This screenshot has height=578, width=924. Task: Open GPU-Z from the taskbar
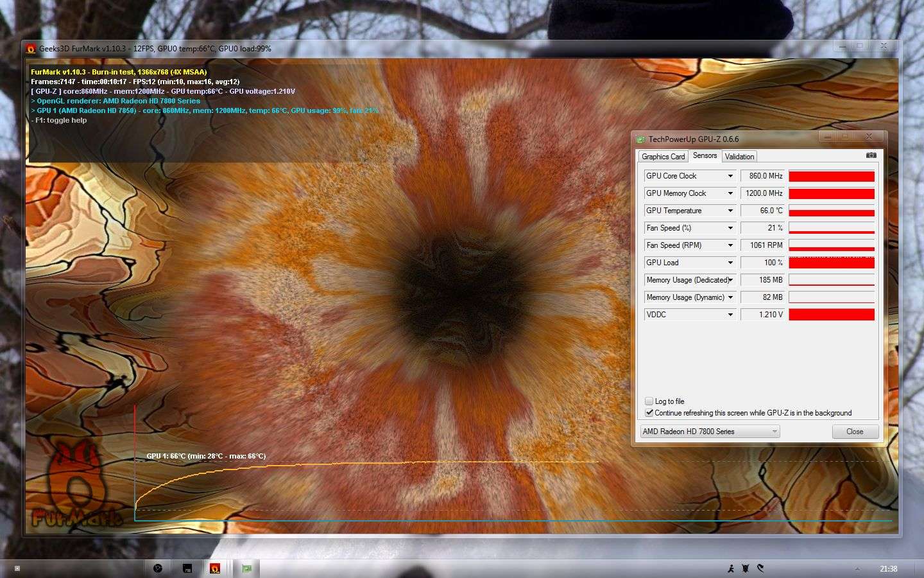click(246, 568)
